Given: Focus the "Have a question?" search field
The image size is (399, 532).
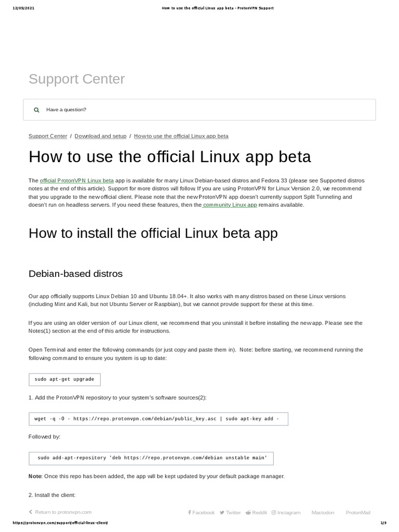Looking at the screenshot, I should tap(208, 110).
